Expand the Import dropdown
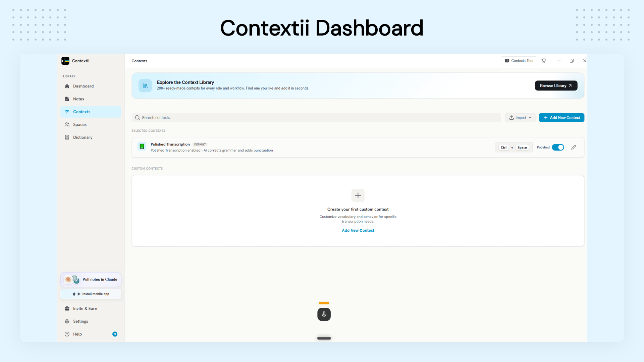Viewport: 644px width, 362px height. click(x=520, y=117)
